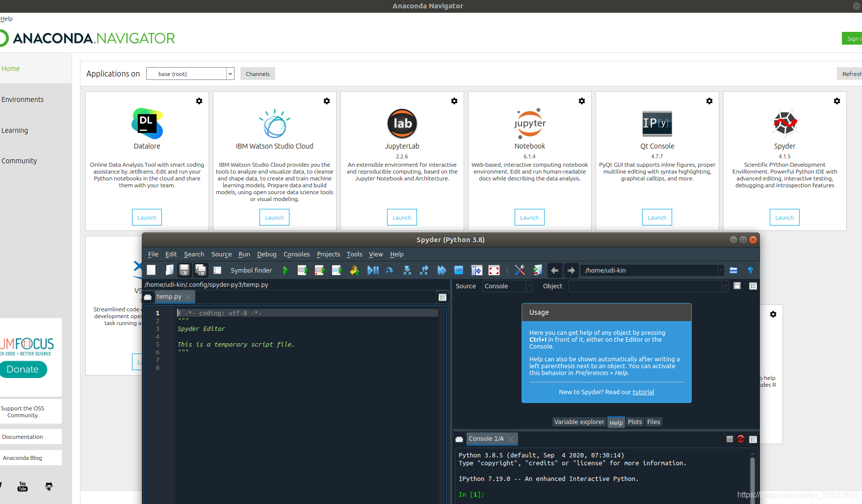Image resolution: width=862 pixels, height=504 pixels.
Task: Click the New file icon in Spyder toolbar
Action: click(x=151, y=270)
